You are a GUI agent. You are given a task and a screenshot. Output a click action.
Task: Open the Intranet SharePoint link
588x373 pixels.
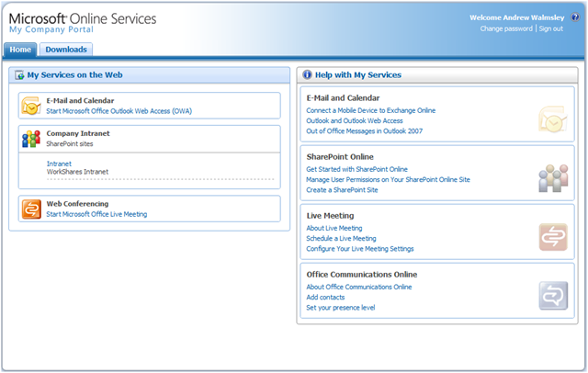coord(59,164)
